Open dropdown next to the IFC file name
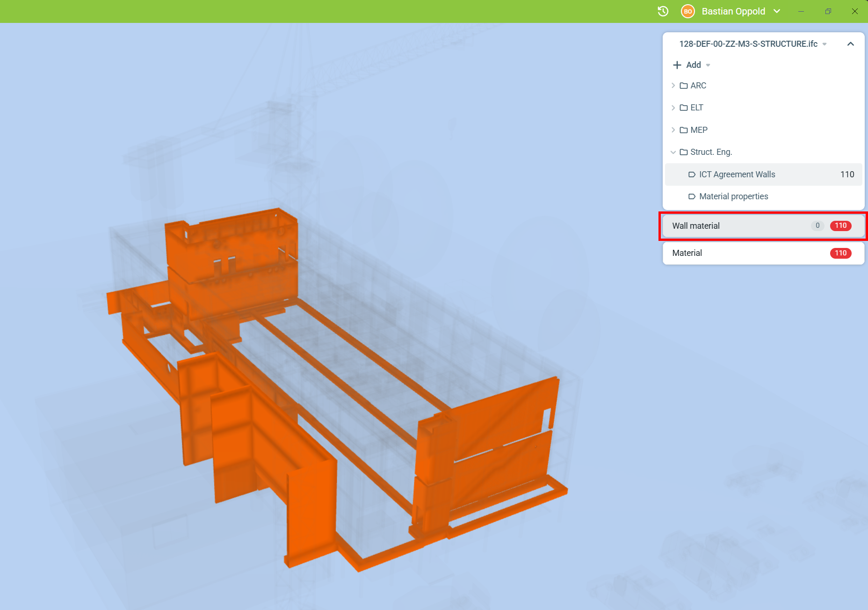Screen dimensions: 868x610 click(825, 44)
